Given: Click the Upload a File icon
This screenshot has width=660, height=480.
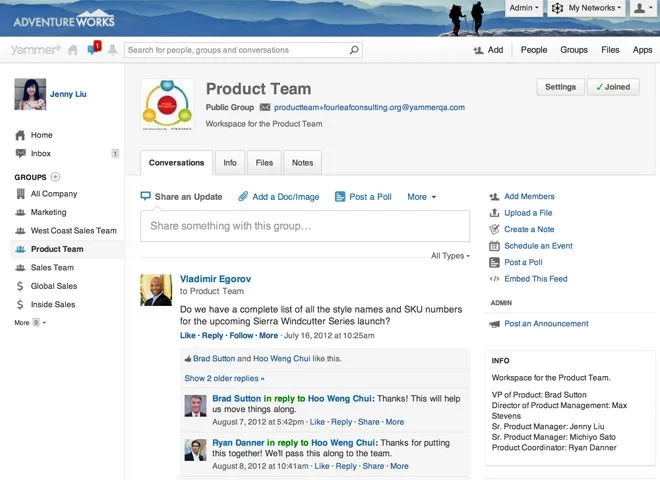Looking at the screenshot, I should (494, 213).
